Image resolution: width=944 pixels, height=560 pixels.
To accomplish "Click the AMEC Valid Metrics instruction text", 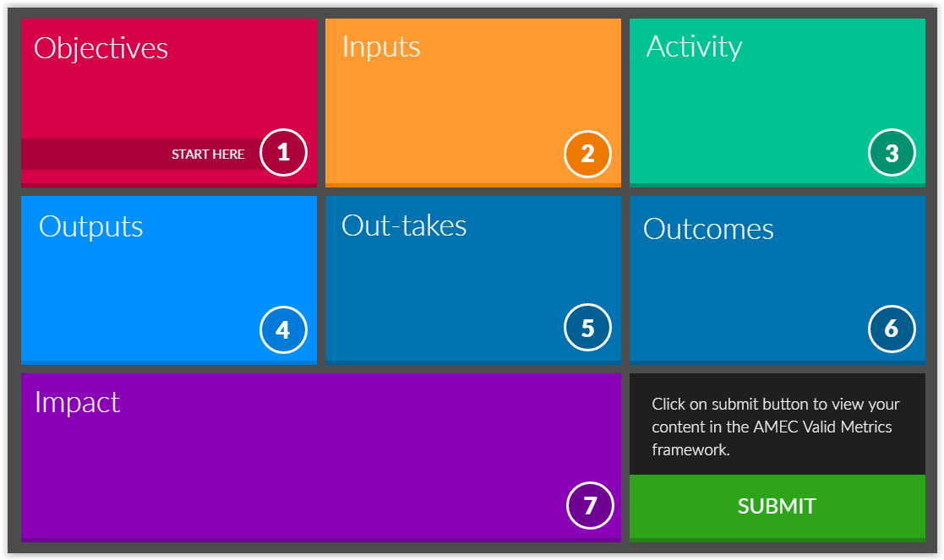I will pos(776,427).
